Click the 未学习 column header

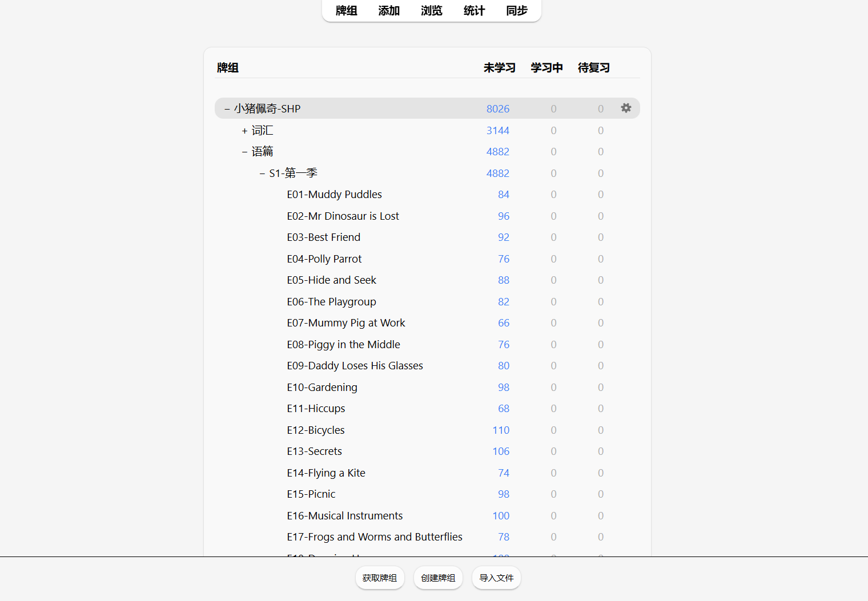(499, 68)
